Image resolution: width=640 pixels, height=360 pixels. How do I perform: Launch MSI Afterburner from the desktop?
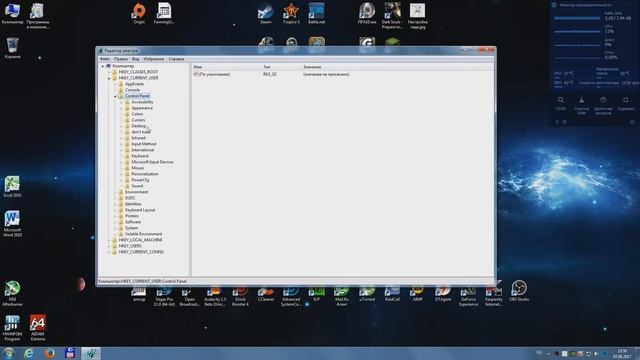tap(12, 293)
